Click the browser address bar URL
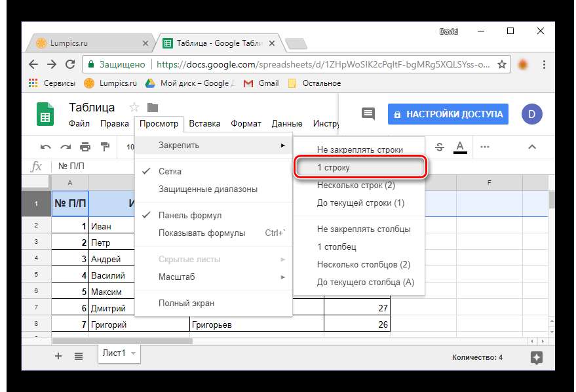The height and width of the screenshot is (392, 576). (x=322, y=65)
